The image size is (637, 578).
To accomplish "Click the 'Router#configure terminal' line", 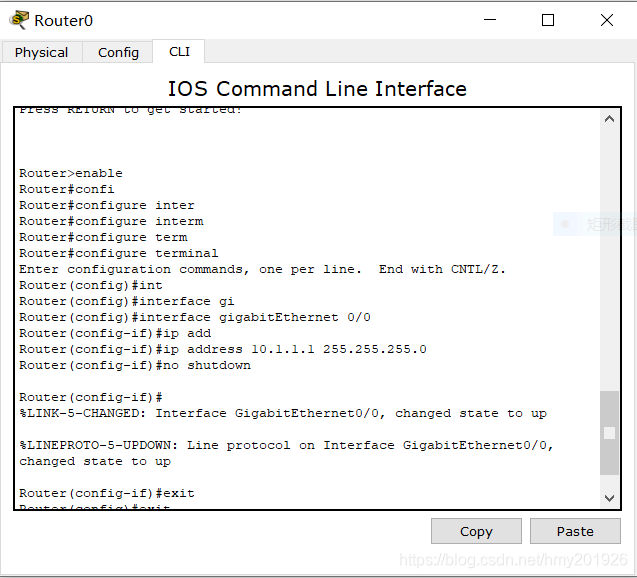I will (x=119, y=253).
